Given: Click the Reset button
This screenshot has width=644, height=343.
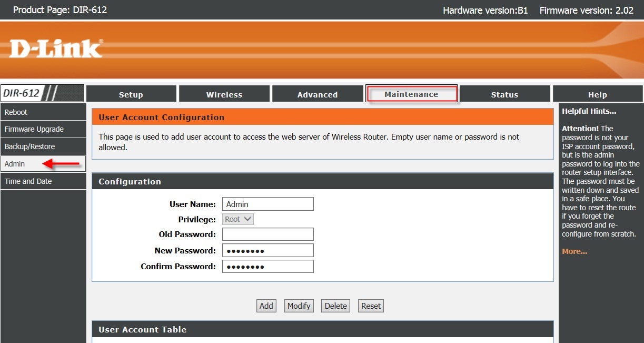Looking at the screenshot, I should click(x=371, y=306).
